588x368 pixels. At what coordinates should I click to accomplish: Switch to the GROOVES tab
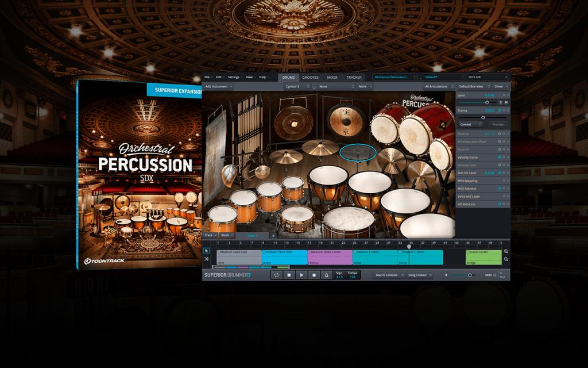[x=311, y=78]
